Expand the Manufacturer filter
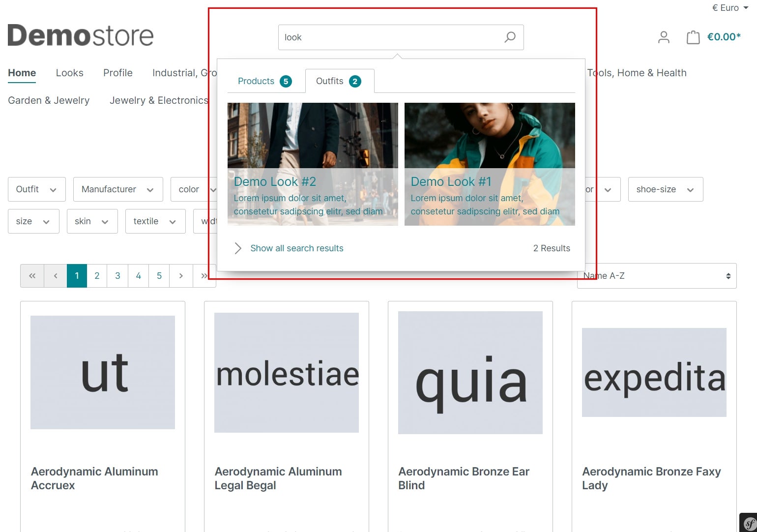This screenshot has height=532, width=757. click(x=118, y=189)
